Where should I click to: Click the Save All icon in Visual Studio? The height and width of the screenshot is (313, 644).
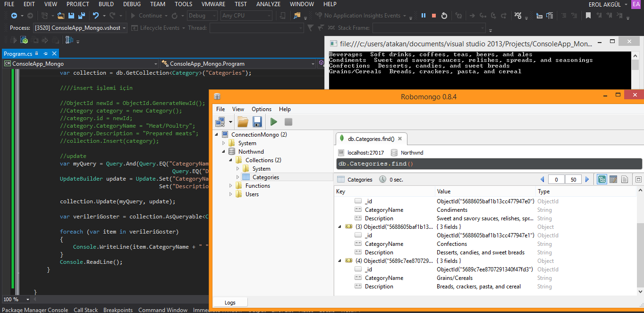tap(82, 16)
